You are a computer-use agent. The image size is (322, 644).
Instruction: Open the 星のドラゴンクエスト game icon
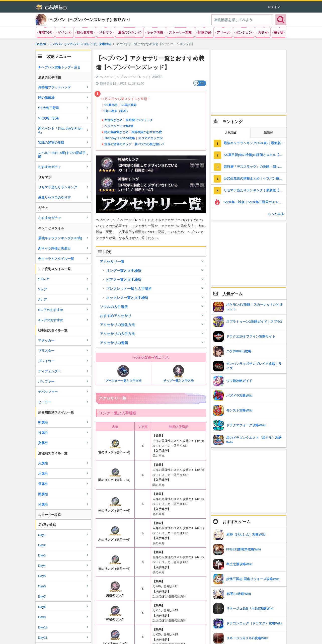pyautogui.click(x=218, y=440)
